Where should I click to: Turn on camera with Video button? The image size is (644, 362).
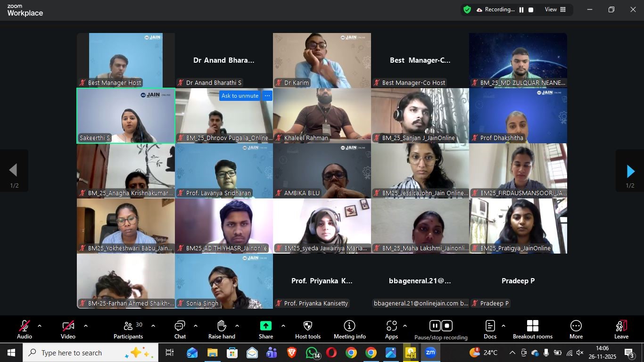click(x=68, y=329)
